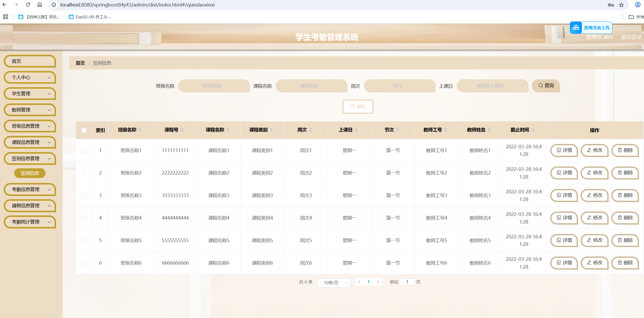Check the checkbox for row 1
Screen dimensions: 644x318
(84, 150)
